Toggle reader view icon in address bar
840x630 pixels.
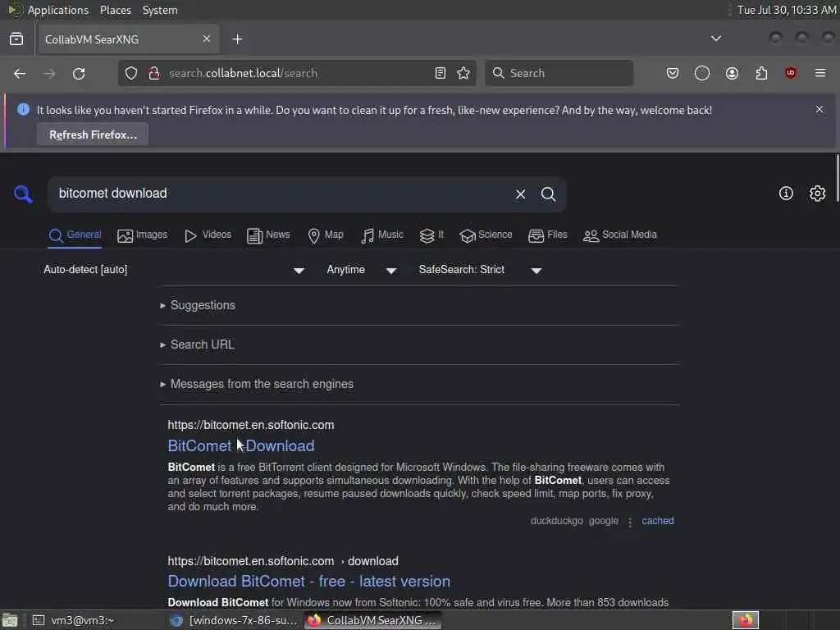(x=441, y=73)
